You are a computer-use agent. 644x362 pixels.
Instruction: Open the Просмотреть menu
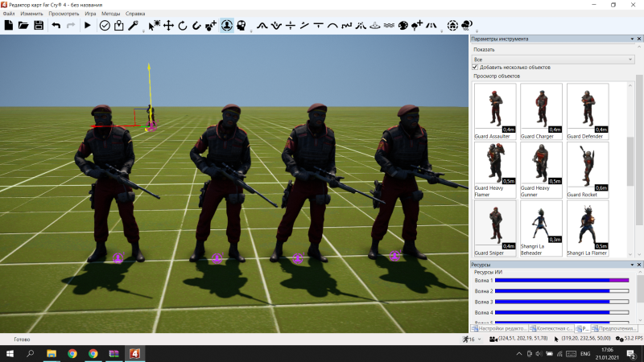[x=64, y=14]
